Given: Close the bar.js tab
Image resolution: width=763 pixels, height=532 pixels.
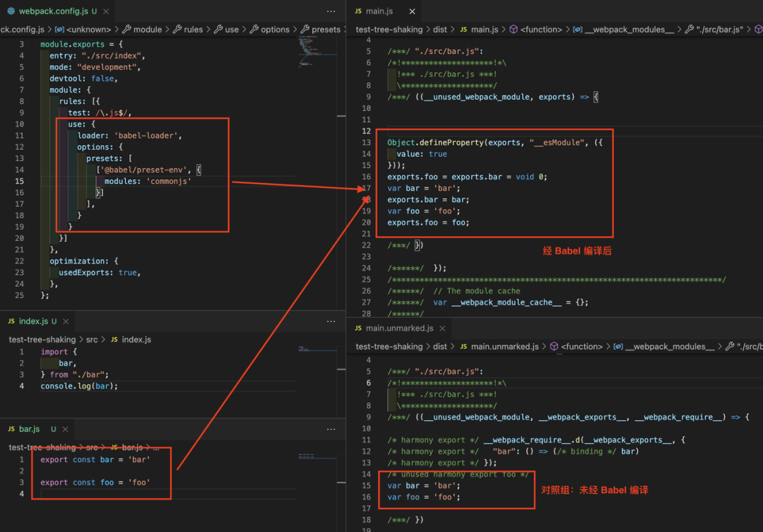Looking at the screenshot, I should (65, 430).
